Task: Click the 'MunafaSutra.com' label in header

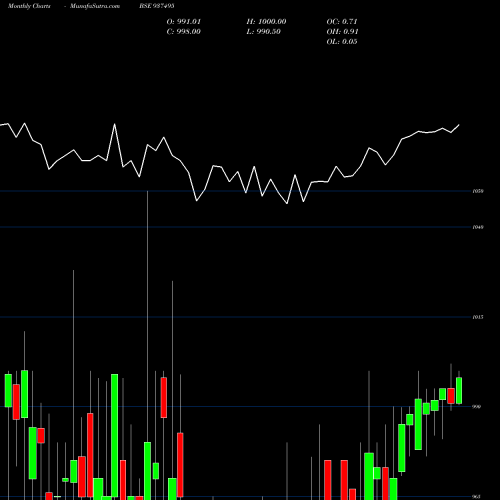Action: (x=95, y=6)
